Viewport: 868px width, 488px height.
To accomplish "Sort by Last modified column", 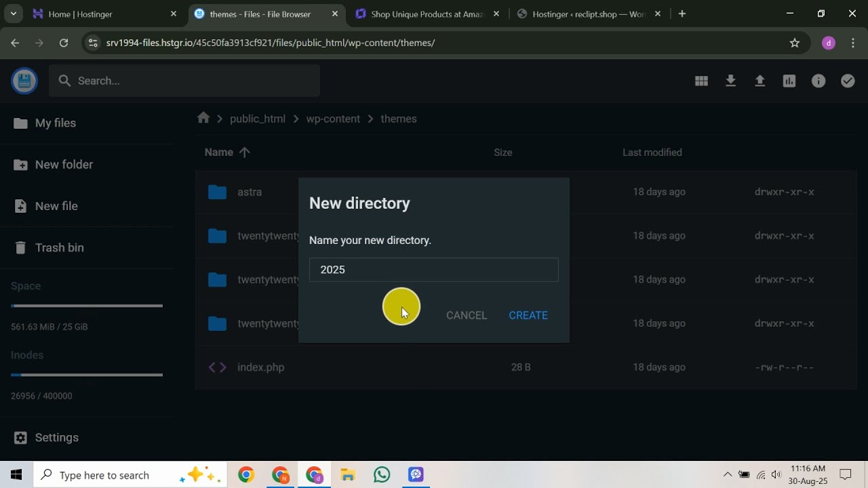I will (x=652, y=152).
